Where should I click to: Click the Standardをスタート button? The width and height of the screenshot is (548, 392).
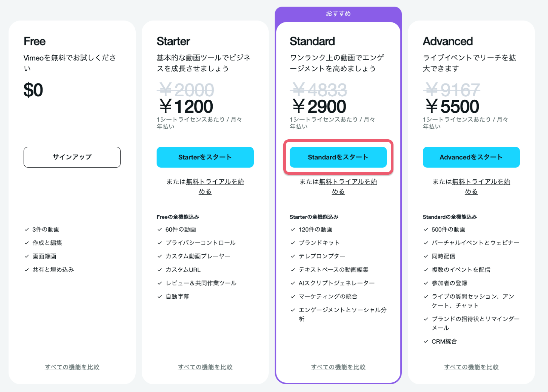coord(338,157)
